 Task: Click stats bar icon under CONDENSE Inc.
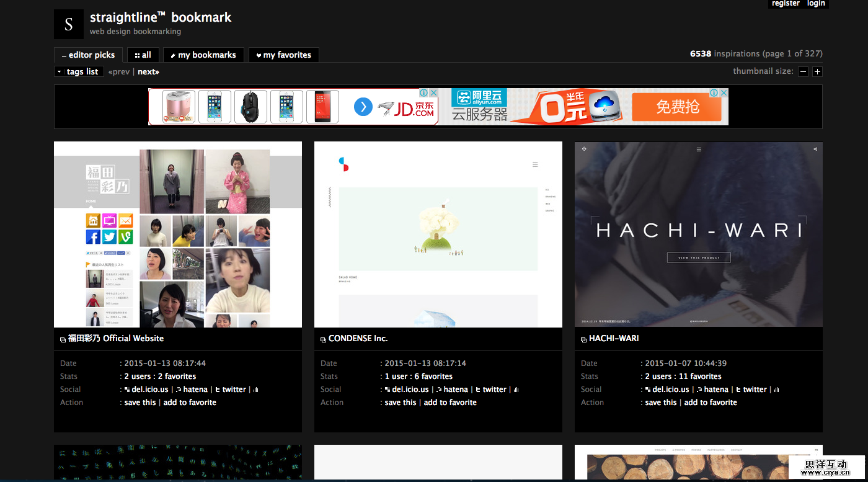pos(516,390)
